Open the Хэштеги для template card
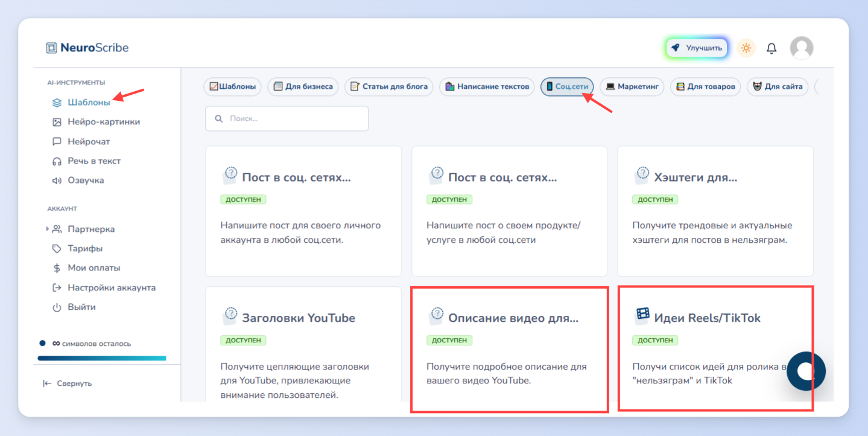 (x=715, y=211)
